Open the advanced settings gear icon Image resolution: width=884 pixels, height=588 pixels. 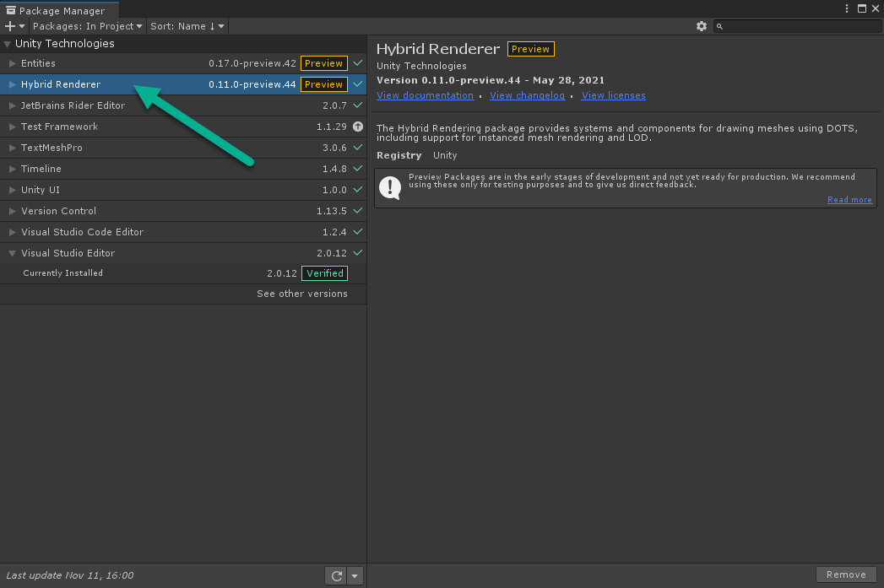point(702,26)
